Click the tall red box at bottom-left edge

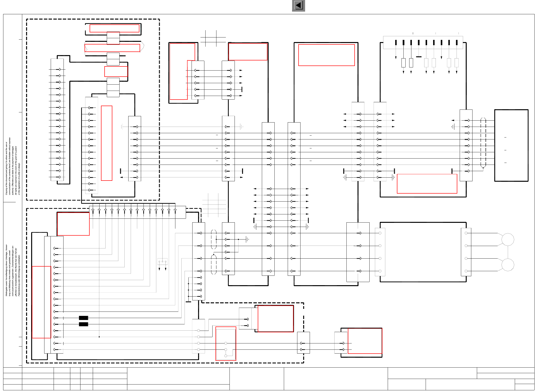(41, 302)
